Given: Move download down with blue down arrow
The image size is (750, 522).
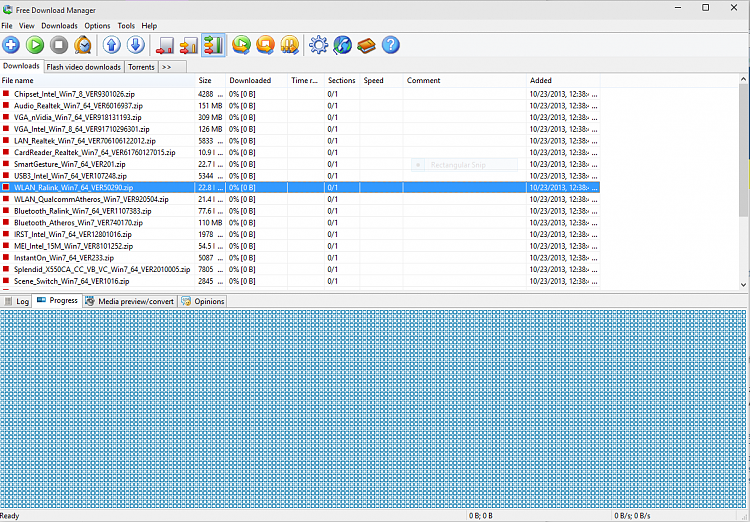Looking at the screenshot, I should 136,45.
